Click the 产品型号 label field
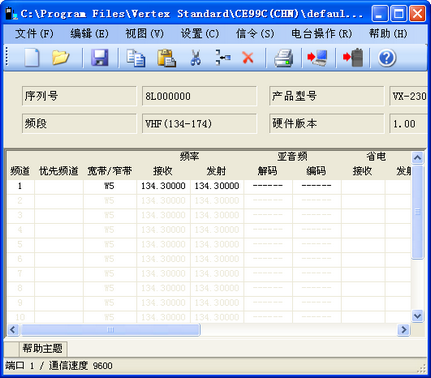Screen dimensions: 431x378 coord(326,96)
